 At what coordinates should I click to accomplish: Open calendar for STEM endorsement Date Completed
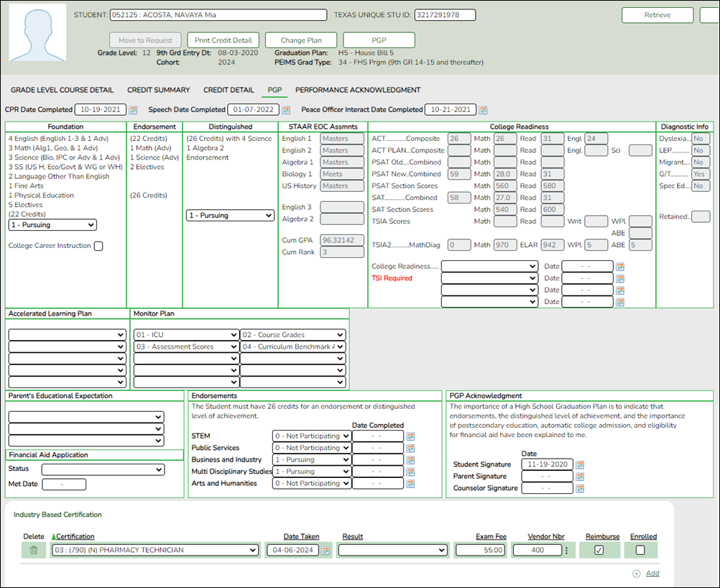pyautogui.click(x=412, y=436)
